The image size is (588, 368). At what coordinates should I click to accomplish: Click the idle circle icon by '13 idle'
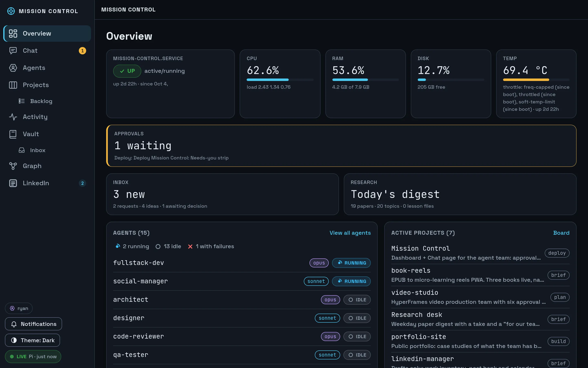[158, 247]
